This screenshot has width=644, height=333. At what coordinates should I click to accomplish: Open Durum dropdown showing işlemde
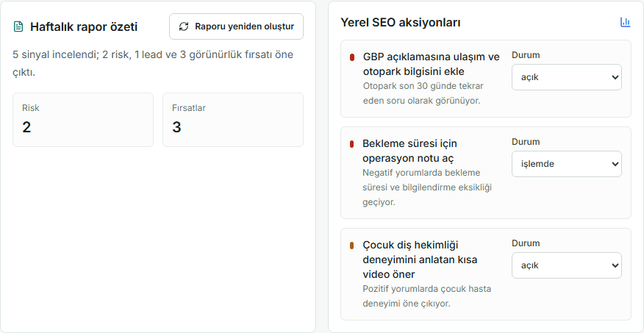(566, 164)
